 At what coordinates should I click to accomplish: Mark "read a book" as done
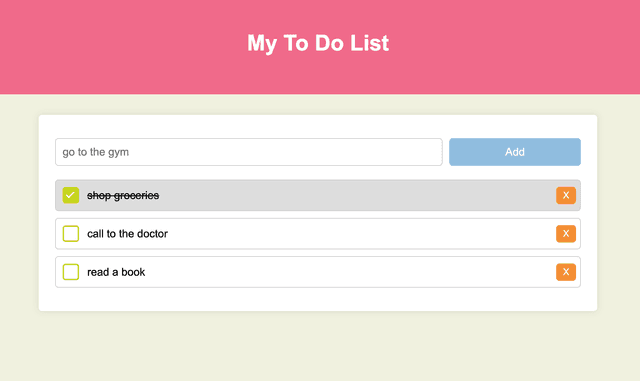[71, 272]
